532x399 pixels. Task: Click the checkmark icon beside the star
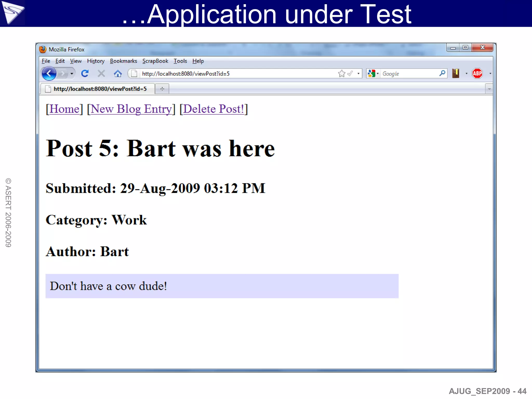pos(350,74)
